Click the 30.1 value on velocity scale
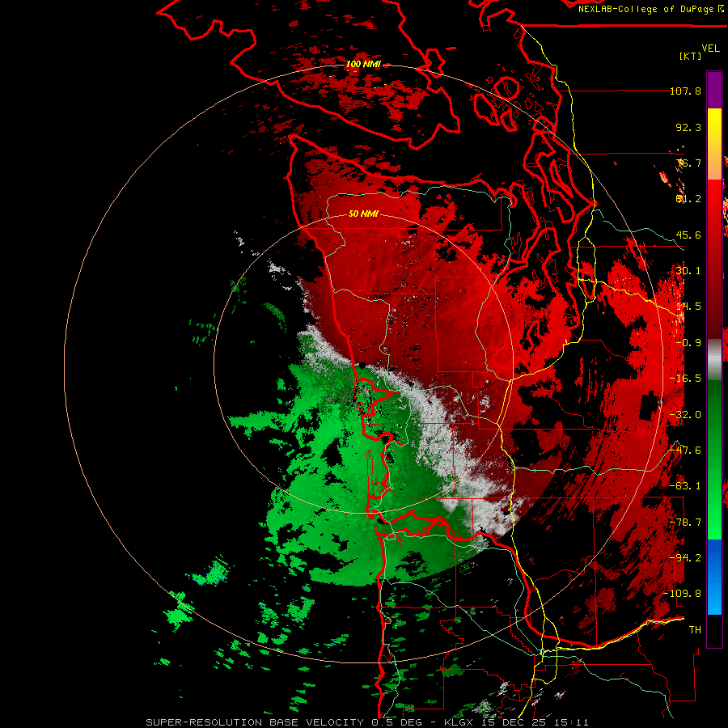Image resolution: width=728 pixels, height=728 pixels. [688, 271]
